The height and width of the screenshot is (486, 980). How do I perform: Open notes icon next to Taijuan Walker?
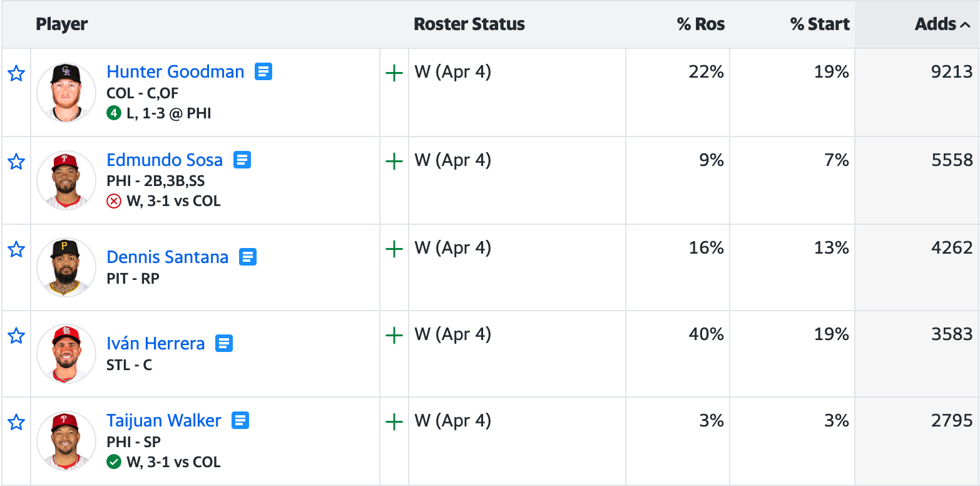[240, 420]
